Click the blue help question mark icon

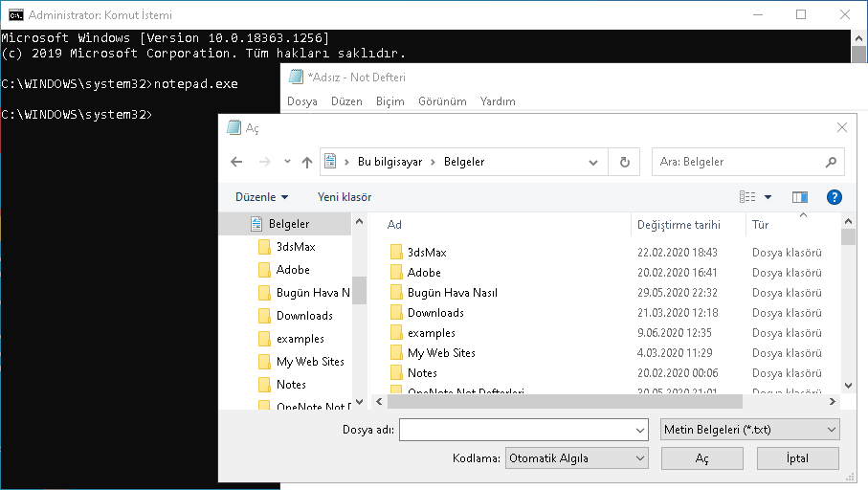(x=834, y=197)
